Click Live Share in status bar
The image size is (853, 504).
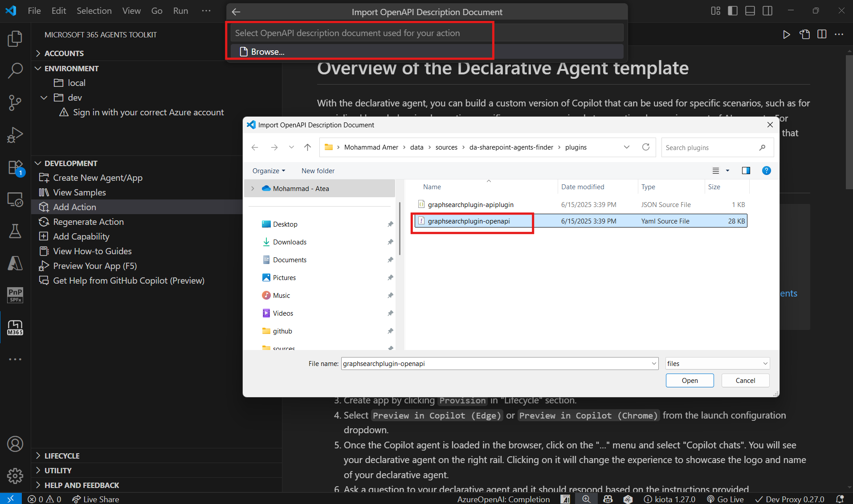[x=96, y=499]
